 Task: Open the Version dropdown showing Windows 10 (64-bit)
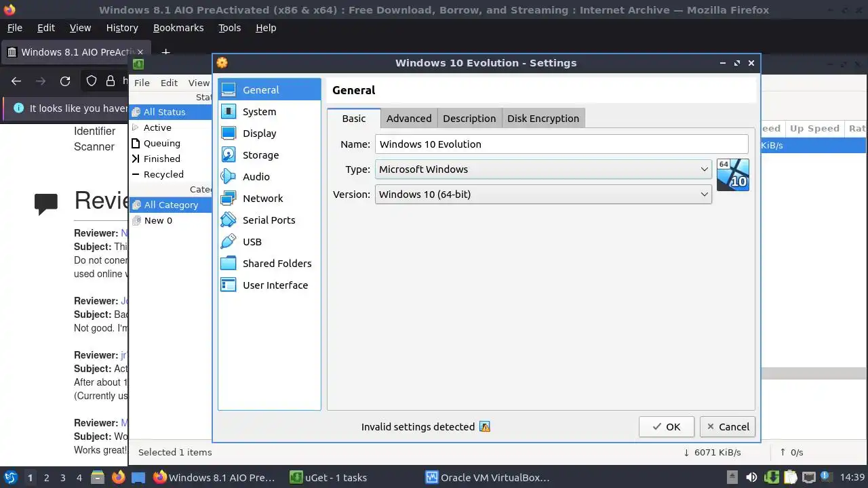(x=543, y=194)
